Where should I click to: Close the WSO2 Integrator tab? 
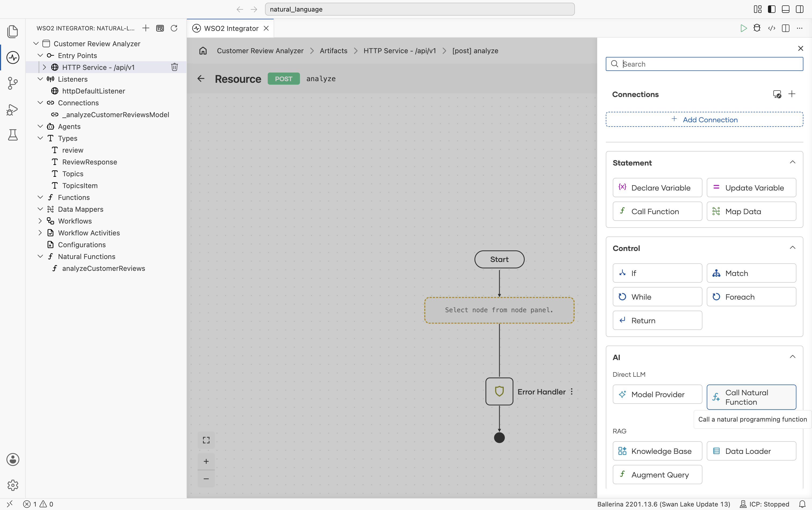pyautogui.click(x=266, y=28)
